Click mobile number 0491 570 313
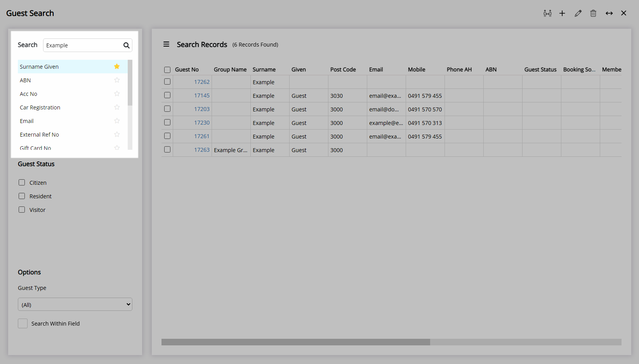This screenshot has height=364, width=639. (425, 123)
